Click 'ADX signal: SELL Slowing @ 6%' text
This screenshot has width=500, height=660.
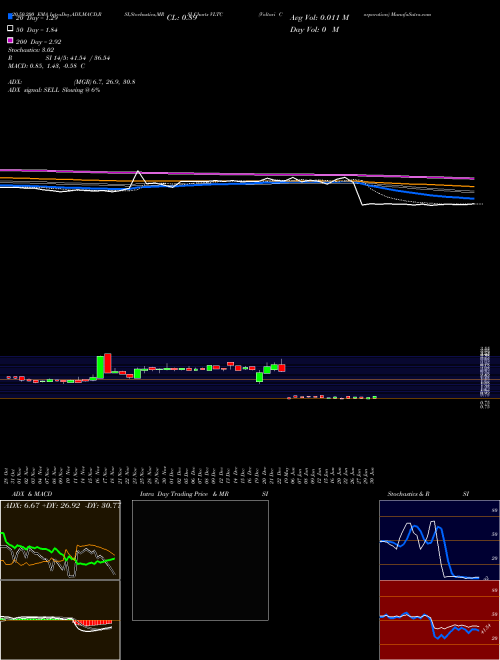click(54, 90)
